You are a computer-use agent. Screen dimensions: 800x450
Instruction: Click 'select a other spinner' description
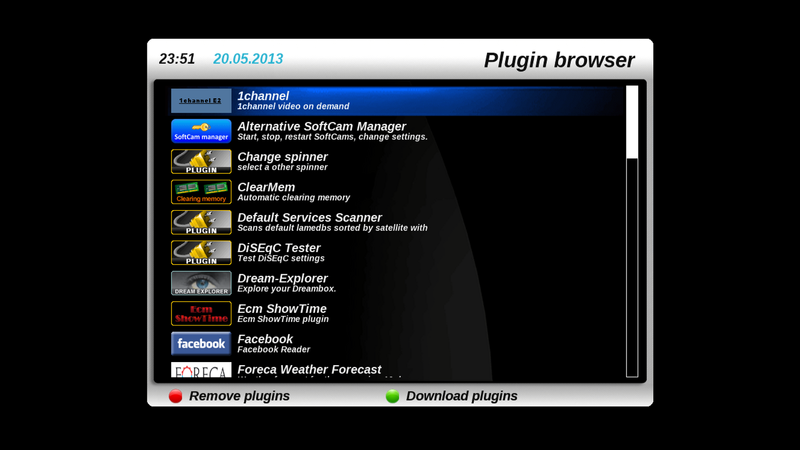click(x=282, y=167)
